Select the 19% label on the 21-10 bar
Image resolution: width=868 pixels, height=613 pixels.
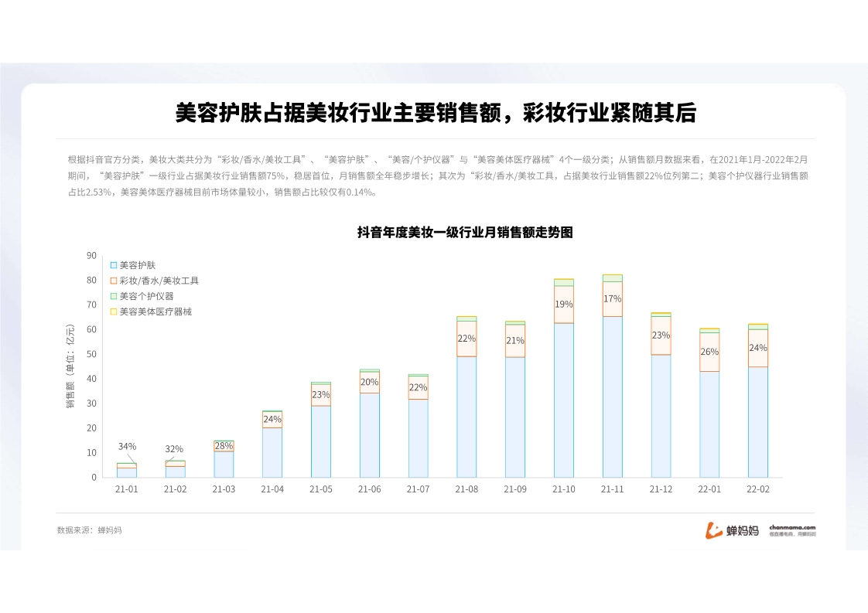tap(564, 305)
